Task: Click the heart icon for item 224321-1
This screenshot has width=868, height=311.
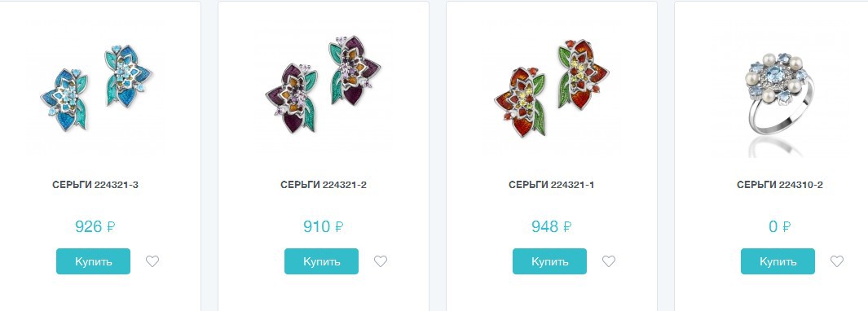Action: (608, 261)
